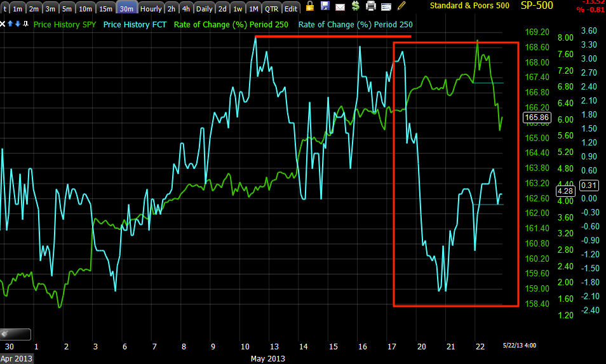Close the indicator panel with the X icon

[3, 24]
